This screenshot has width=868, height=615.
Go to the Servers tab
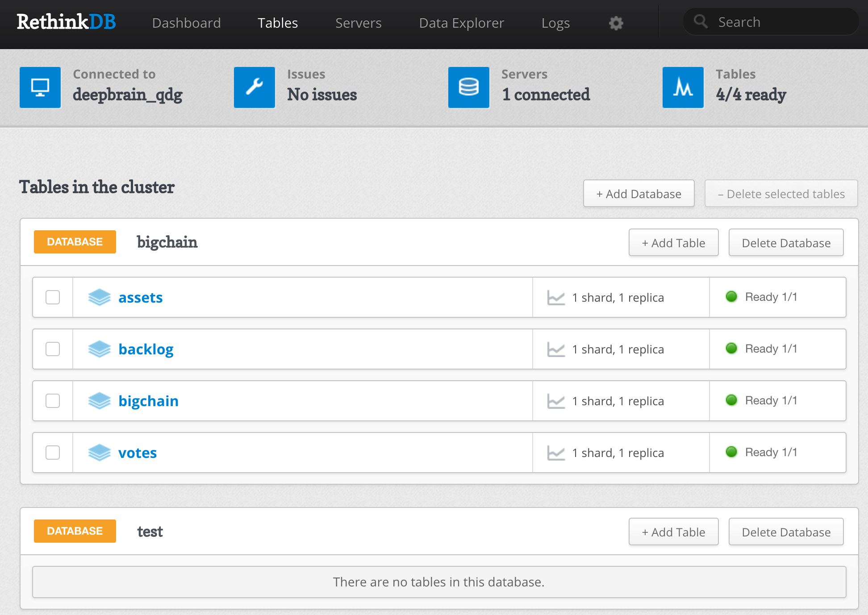coord(358,23)
